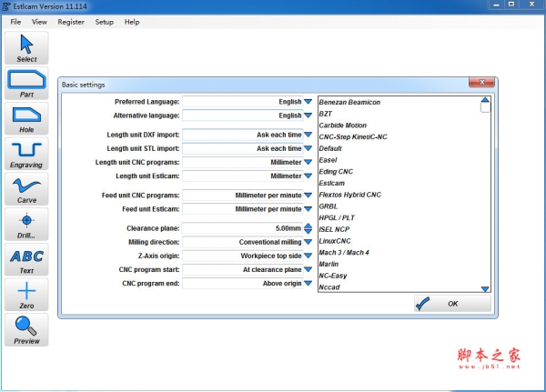Open Milling direction dropdown
The image size is (546, 392).
pyautogui.click(x=308, y=243)
